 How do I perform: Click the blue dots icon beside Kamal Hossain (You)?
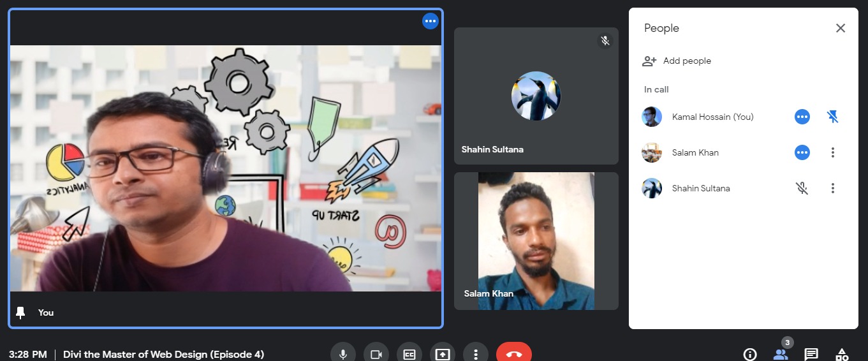pos(802,117)
